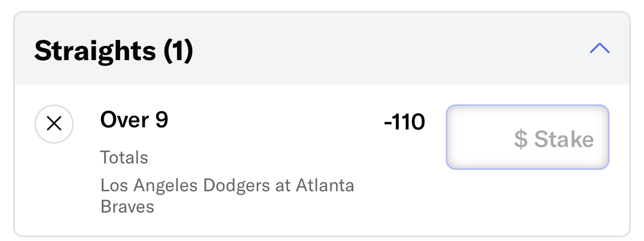Click the Straights (1) header title

pos(114,51)
